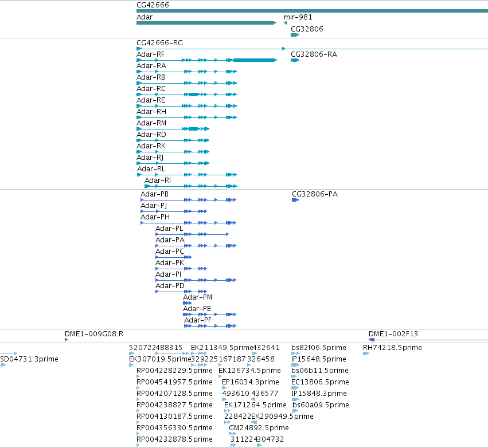This screenshot has height=448, width=488.
Task: Click the Adar-PE protein label
Action: [x=197, y=309]
